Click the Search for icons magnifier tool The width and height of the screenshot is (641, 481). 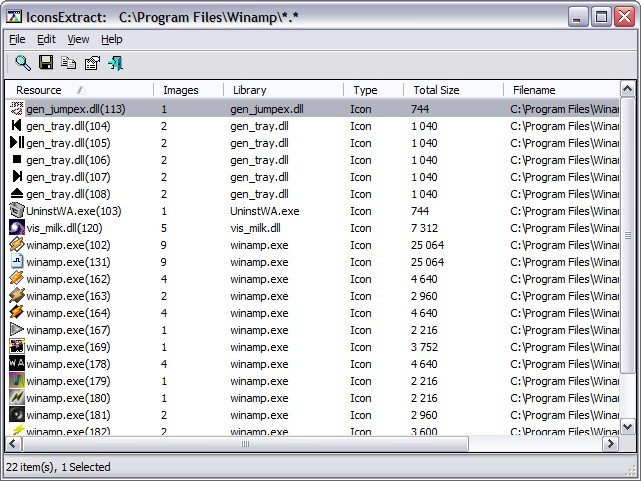[23, 63]
